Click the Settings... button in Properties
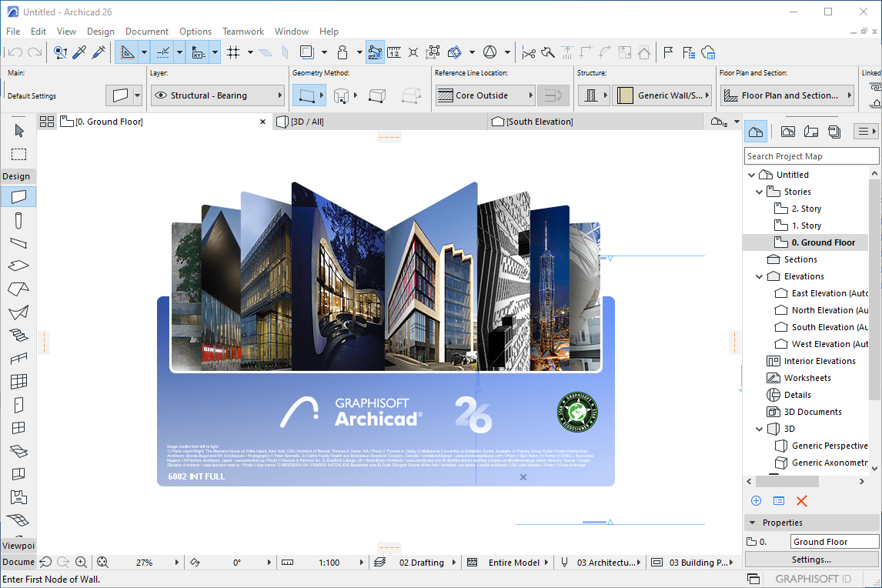Viewport: 882px width, 588px height. pos(811,560)
